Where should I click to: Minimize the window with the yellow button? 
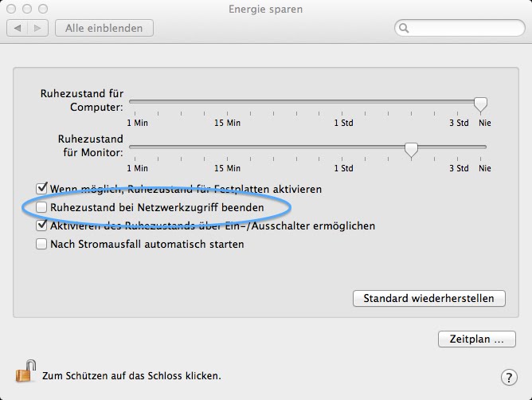pyautogui.click(x=27, y=9)
